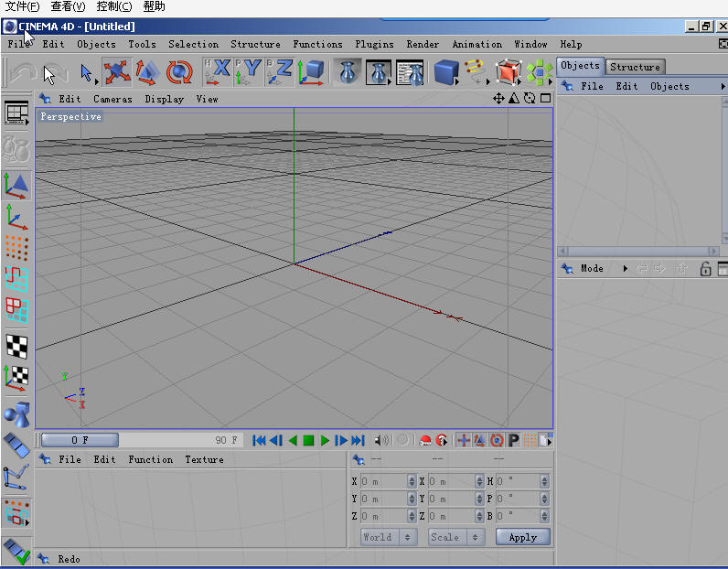Screen dimensions: 728x569
Task: Switch to the Structure tab
Action: 635,67
